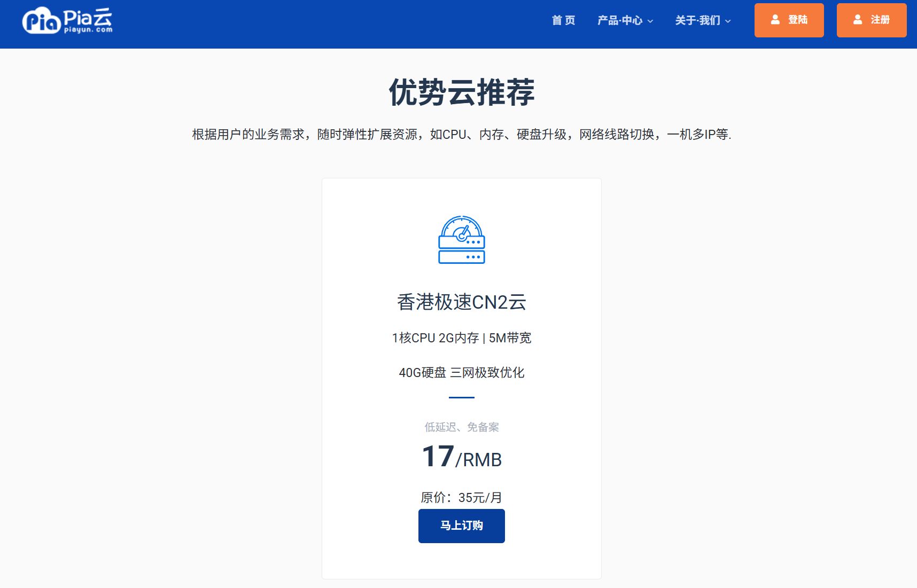This screenshot has width=917, height=588.
Task: Click the server speedometer icon
Action: point(462,240)
